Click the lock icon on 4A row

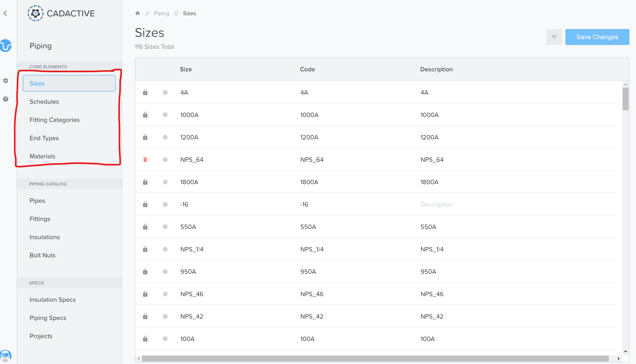click(x=145, y=92)
